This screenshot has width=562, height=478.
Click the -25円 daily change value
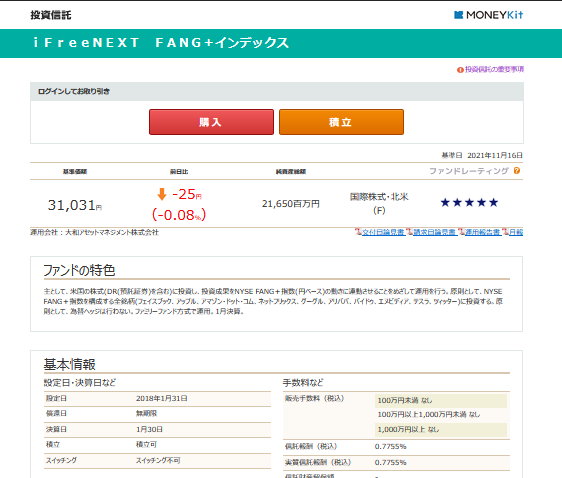click(187, 195)
